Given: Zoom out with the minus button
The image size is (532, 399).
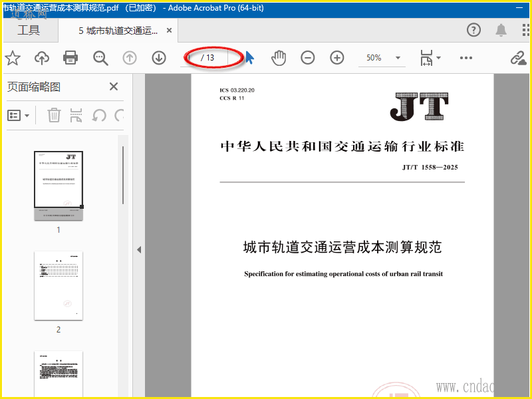Looking at the screenshot, I should (308, 58).
